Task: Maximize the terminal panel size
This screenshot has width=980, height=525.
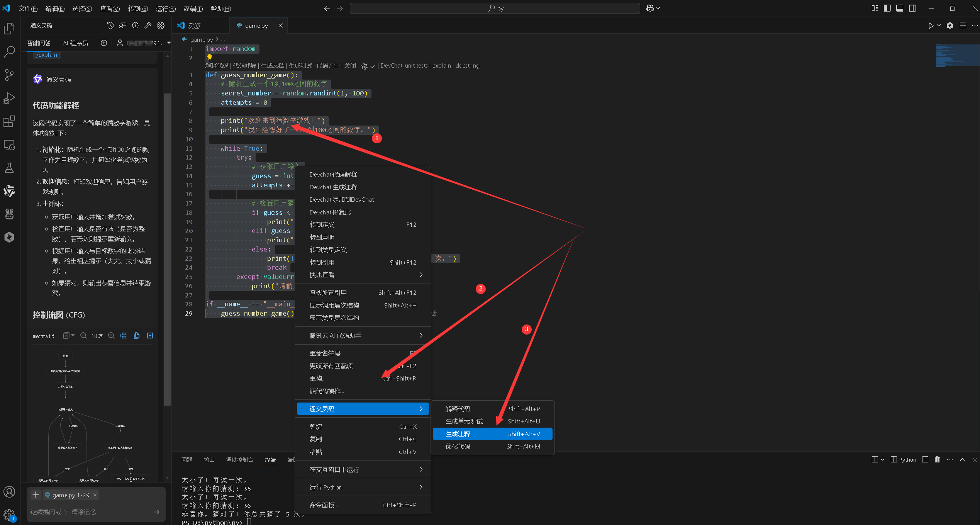Action: [963, 459]
